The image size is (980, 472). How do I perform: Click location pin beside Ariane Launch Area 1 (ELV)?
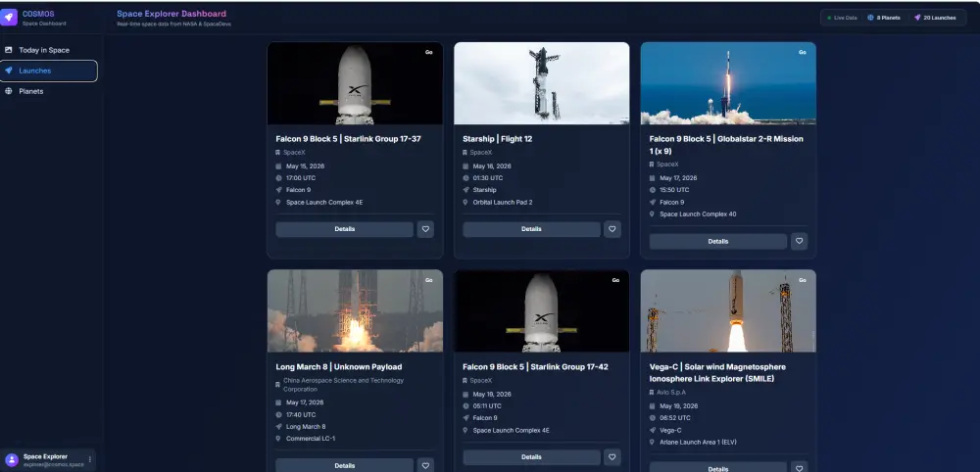[x=652, y=442]
